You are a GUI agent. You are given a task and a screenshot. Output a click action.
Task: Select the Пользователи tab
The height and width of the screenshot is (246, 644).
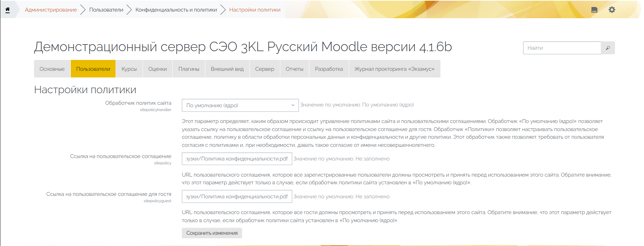tap(93, 69)
